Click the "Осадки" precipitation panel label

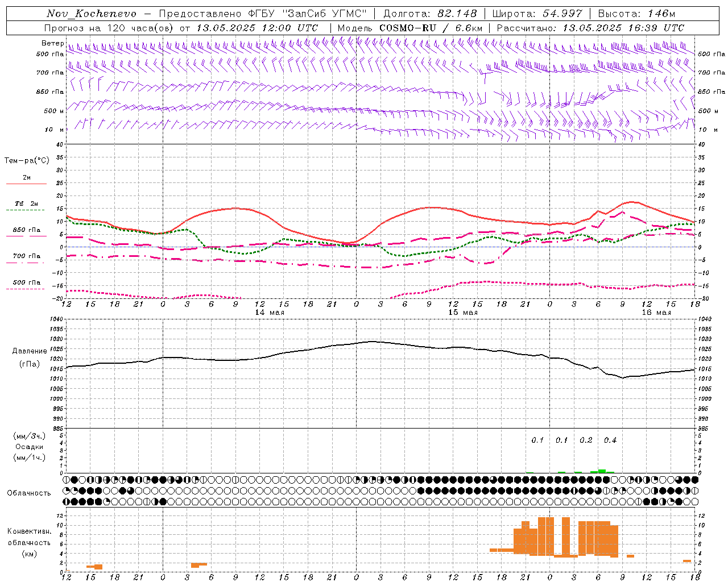(30, 447)
